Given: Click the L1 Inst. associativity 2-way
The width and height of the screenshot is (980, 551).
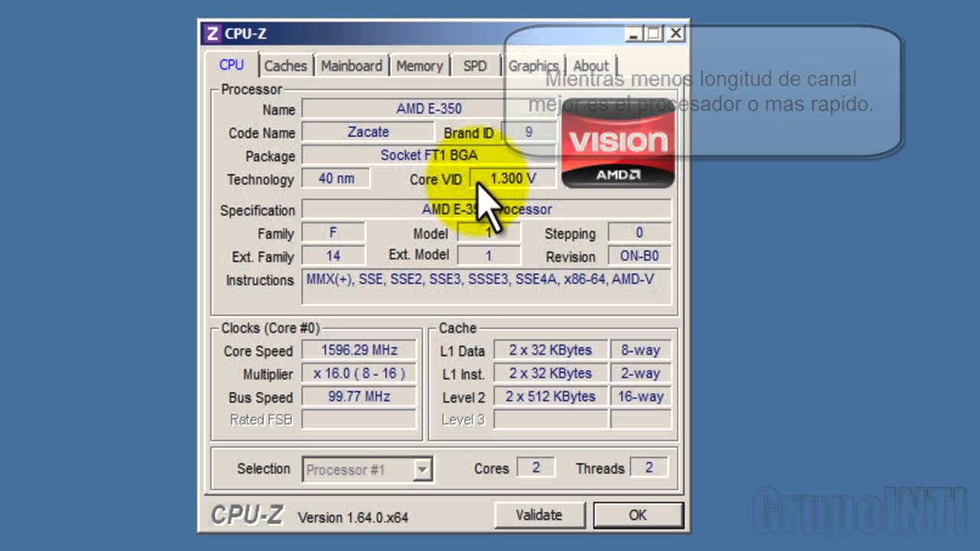Looking at the screenshot, I should pyautogui.click(x=641, y=373).
